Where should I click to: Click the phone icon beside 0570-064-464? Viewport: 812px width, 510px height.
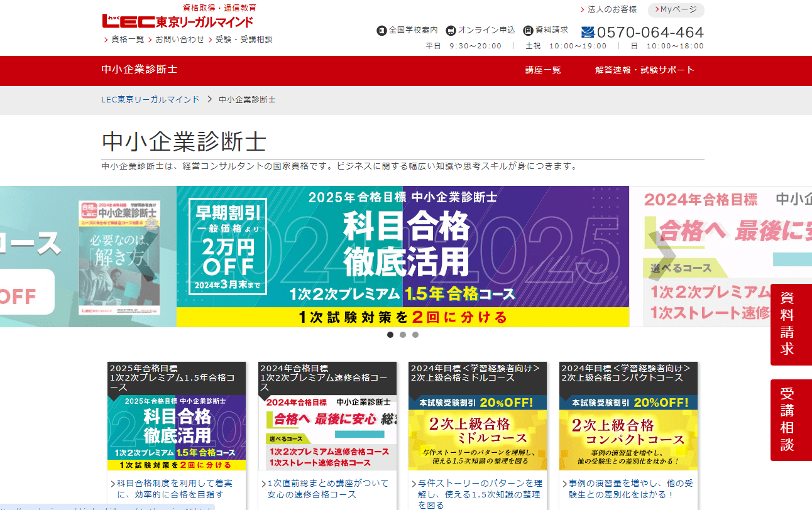coord(588,32)
